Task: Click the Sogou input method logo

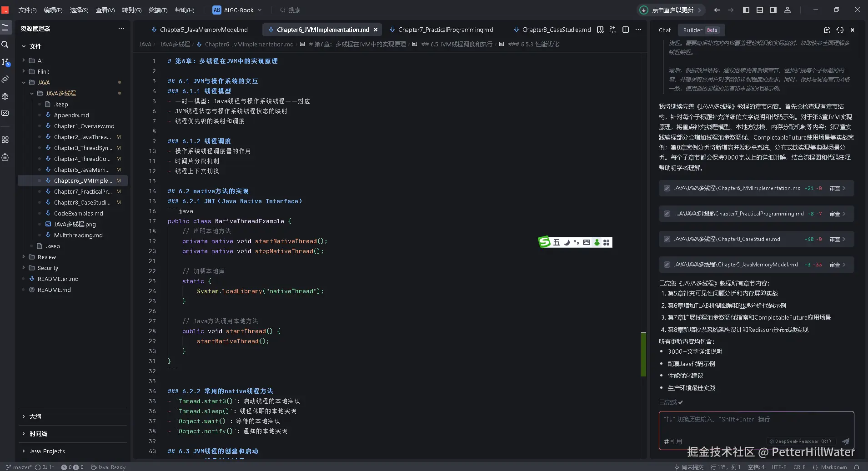Action: [x=544, y=242]
